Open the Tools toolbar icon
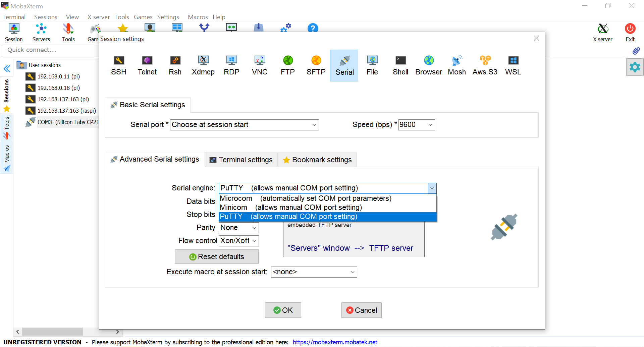The height and width of the screenshot is (347, 644). pyautogui.click(x=68, y=33)
